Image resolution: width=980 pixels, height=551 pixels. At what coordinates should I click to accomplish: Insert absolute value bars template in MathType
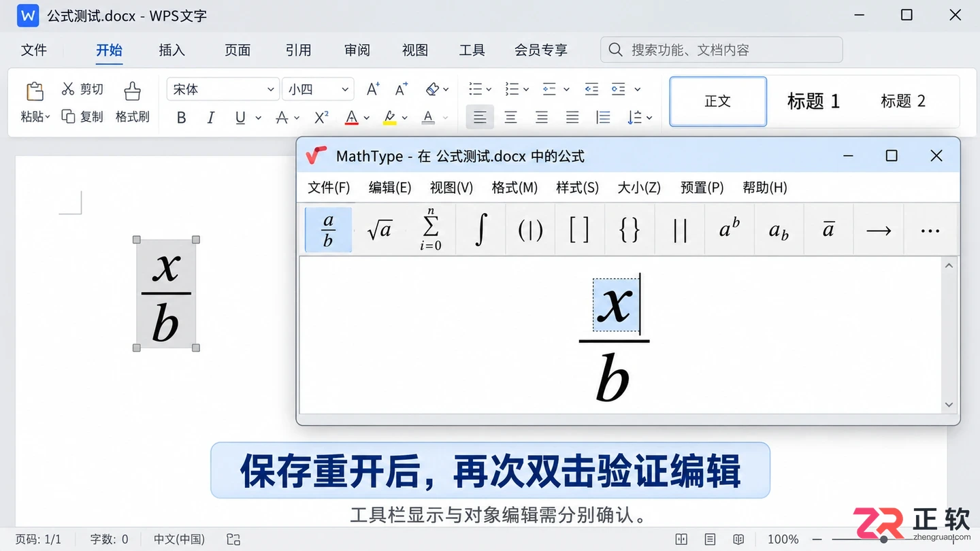click(x=679, y=231)
